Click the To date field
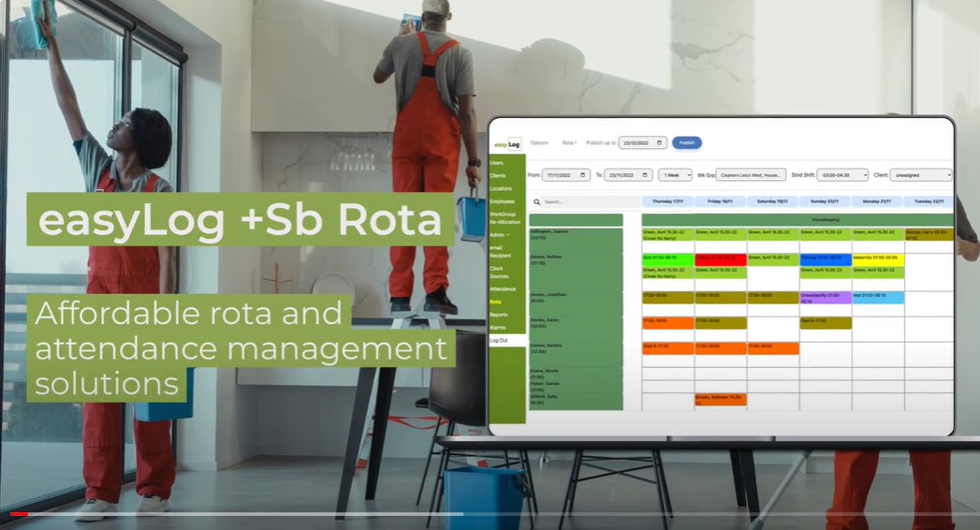980x530 pixels. click(x=628, y=175)
